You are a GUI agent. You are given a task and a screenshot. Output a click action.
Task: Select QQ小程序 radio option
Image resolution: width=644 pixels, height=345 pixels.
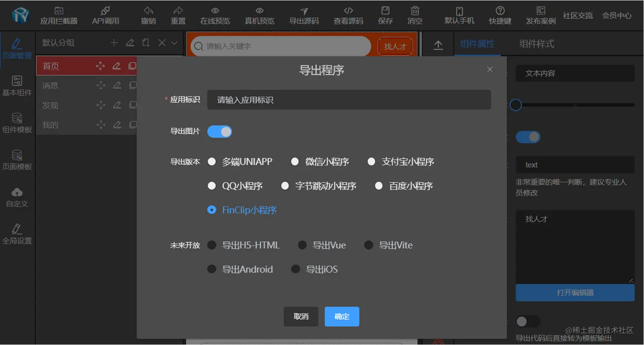pos(235,186)
